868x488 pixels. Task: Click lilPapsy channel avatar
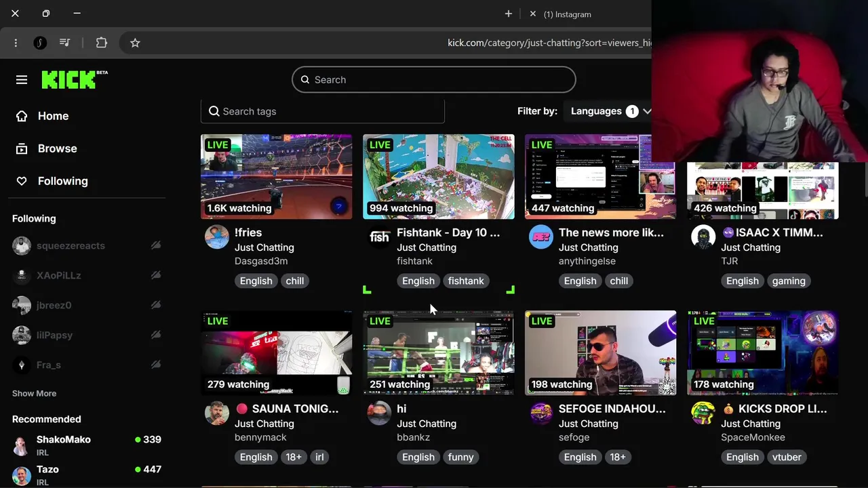click(x=22, y=335)
